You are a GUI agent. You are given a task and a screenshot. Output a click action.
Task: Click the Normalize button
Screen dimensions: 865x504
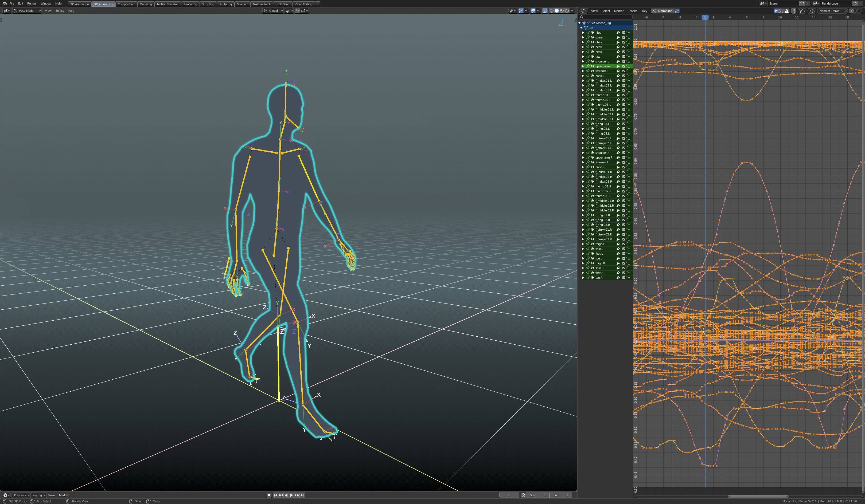(x=663, y=11)
